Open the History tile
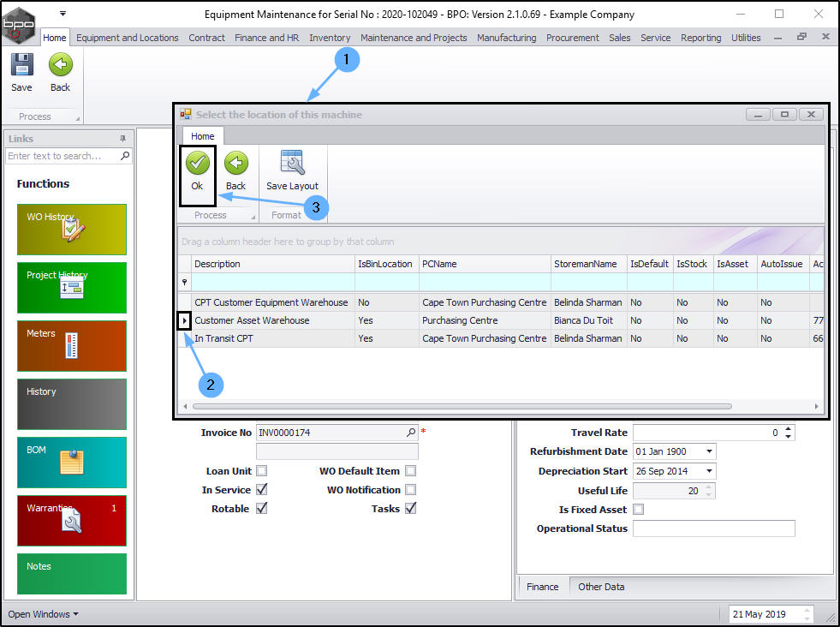840x627 pixels. [x=72, y=404]
